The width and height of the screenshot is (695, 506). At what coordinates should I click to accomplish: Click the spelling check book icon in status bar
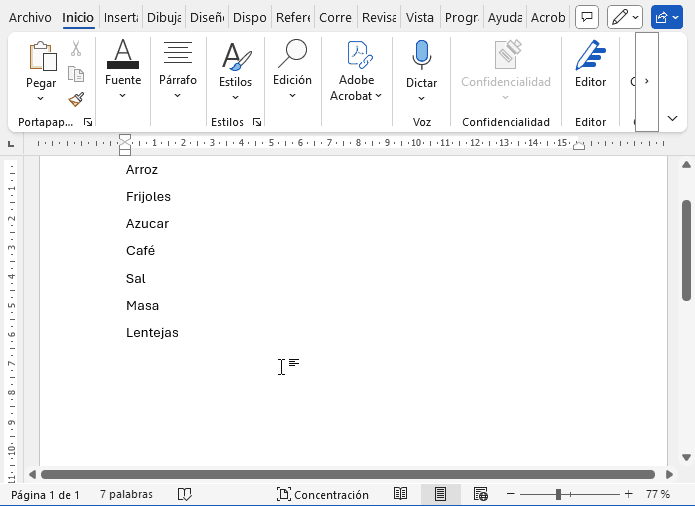pyautogui.click(x=184, y=494)
